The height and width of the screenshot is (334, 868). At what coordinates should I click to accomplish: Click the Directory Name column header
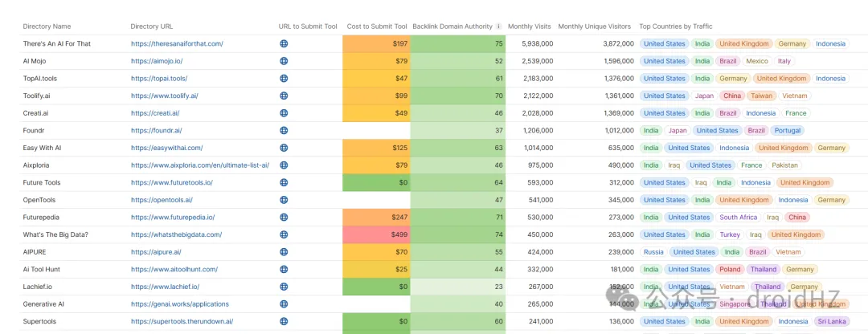47,26
